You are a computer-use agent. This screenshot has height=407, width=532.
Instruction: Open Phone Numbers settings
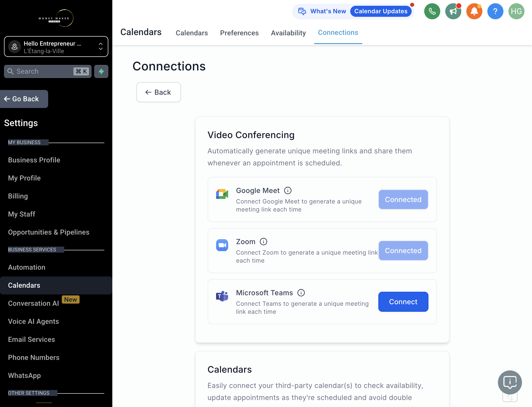[x=34, y=358]
